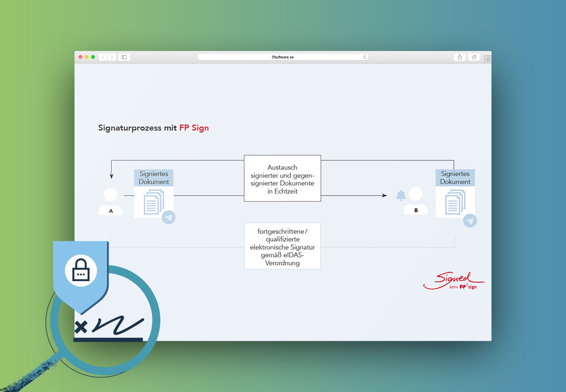The image size is (566, 392).
Task: Click the document stack icon near person B
Action: [x=455, y=202]
